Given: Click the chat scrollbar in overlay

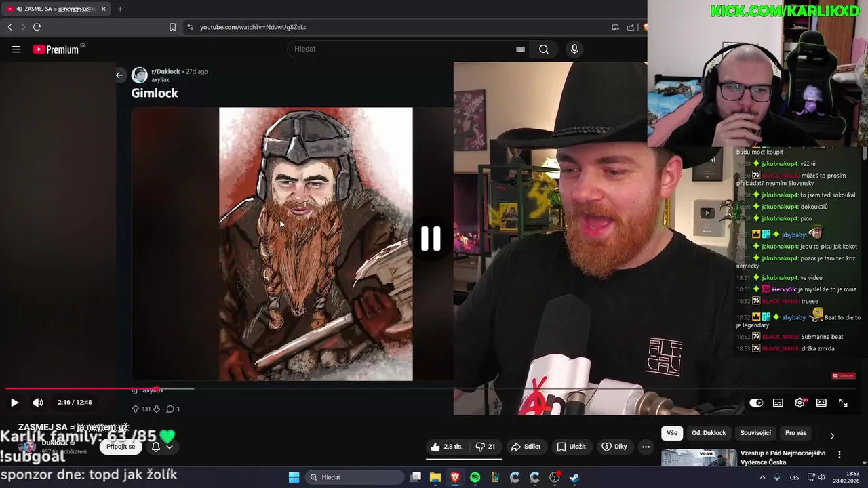Looking at the screenshot, I should pos(865,155).
